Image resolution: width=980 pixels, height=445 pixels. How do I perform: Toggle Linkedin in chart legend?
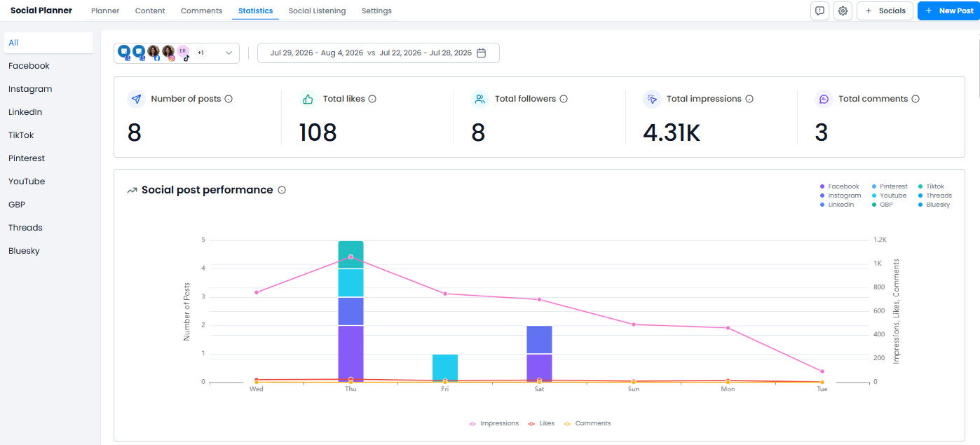[837, 205]
